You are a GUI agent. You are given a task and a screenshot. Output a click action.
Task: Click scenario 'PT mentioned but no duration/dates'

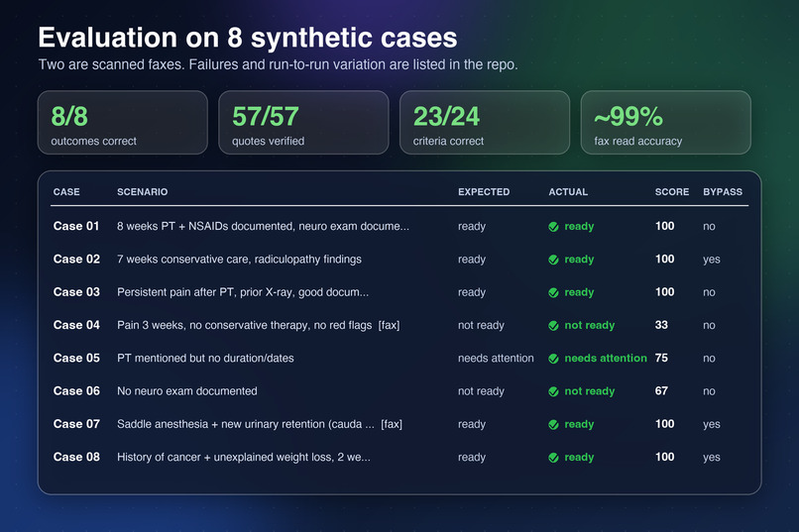coord(205,359)
